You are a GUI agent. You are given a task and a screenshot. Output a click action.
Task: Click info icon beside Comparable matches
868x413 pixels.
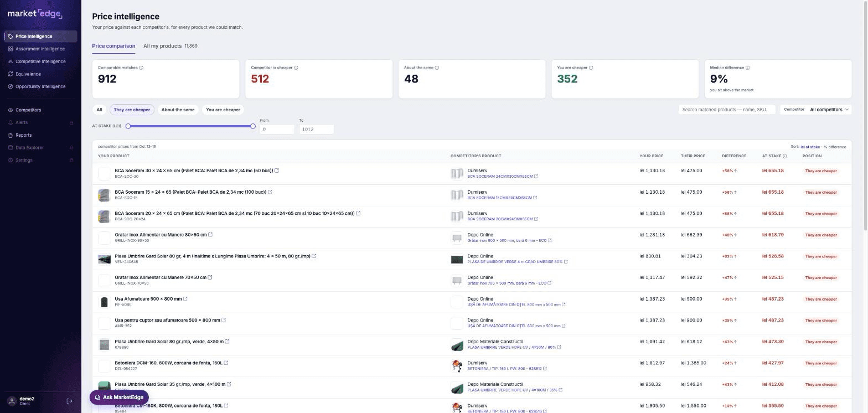(x=141, y=68)
